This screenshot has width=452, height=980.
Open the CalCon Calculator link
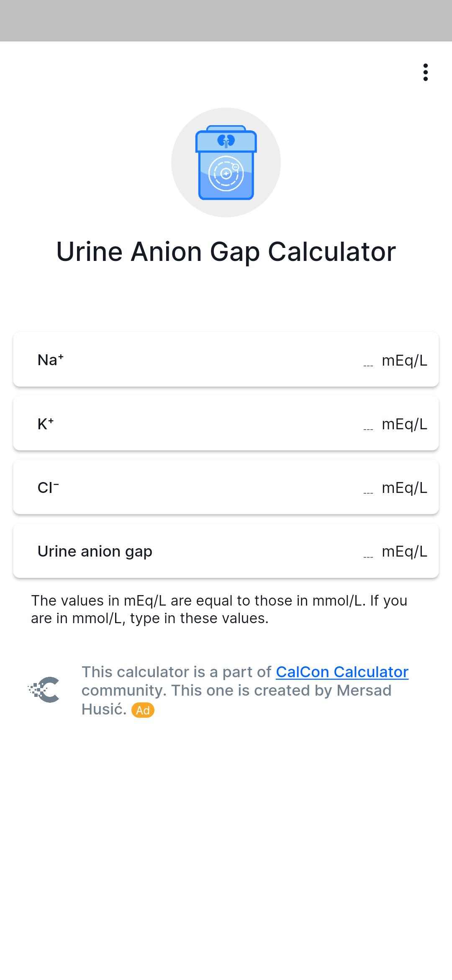(342, 672)
